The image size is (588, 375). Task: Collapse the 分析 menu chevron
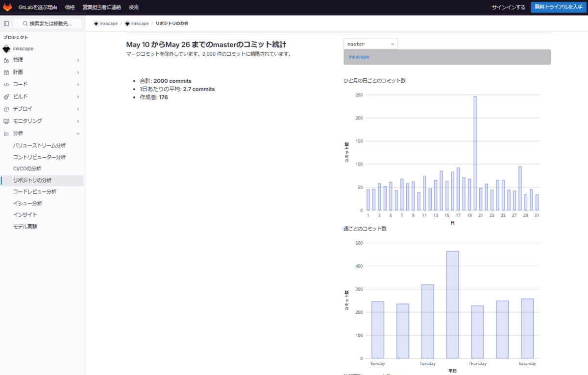[x=78, y=133]
